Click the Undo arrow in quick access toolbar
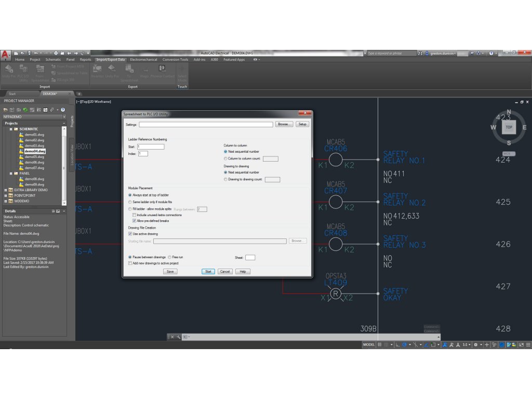Screen dimensions: 532x399 click(36, 54)
